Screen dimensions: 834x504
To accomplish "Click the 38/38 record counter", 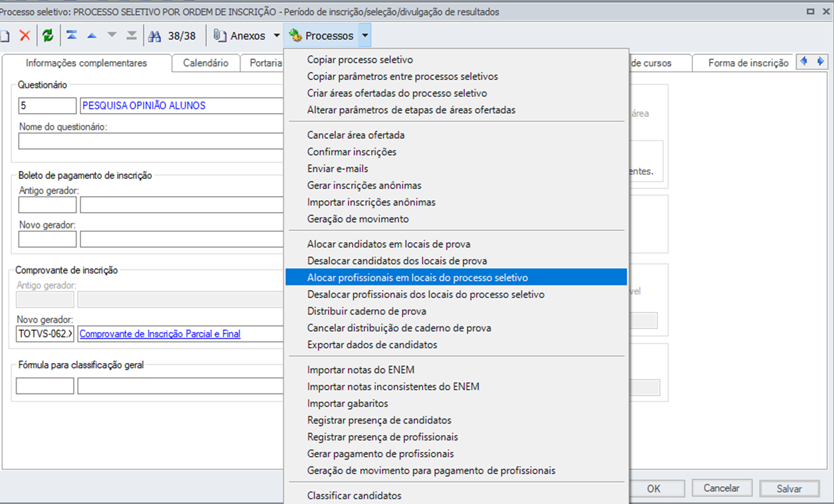I will [182, 36].
